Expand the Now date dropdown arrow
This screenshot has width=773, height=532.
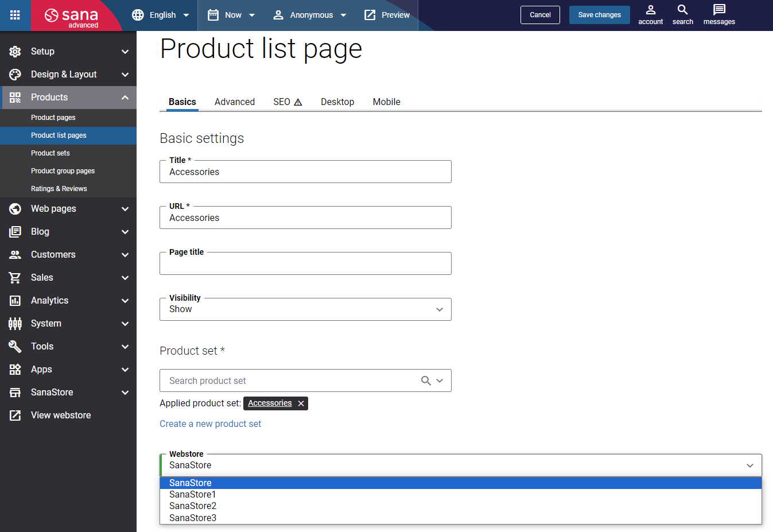[x=251, y=15]
